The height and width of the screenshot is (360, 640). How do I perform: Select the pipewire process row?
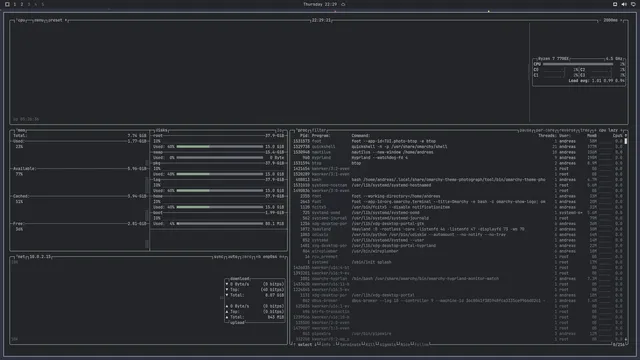click(x=457, y=333)
